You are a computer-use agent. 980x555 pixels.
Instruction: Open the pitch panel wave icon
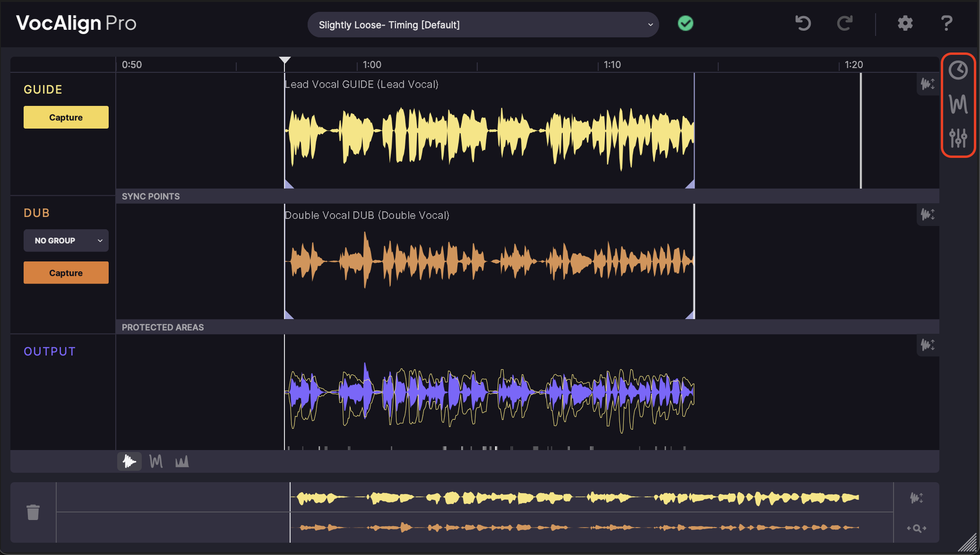[958, 104]
